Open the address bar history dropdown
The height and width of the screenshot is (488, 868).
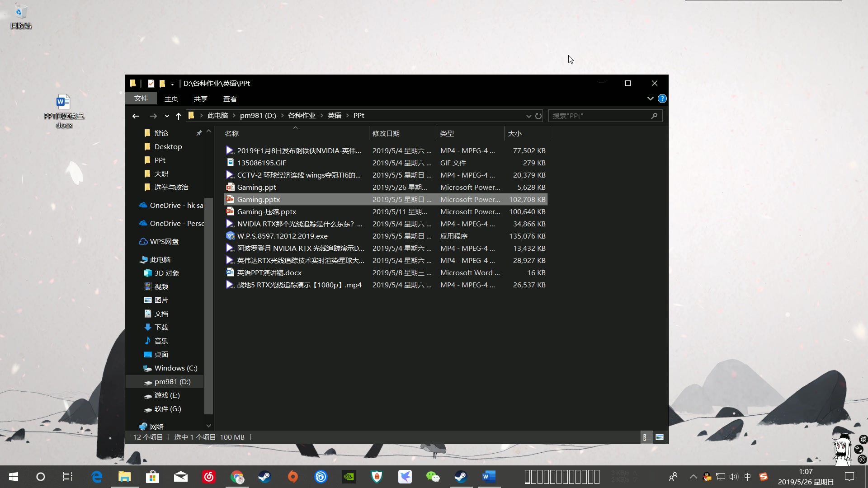pyautogui.click(x=528, y=116)
